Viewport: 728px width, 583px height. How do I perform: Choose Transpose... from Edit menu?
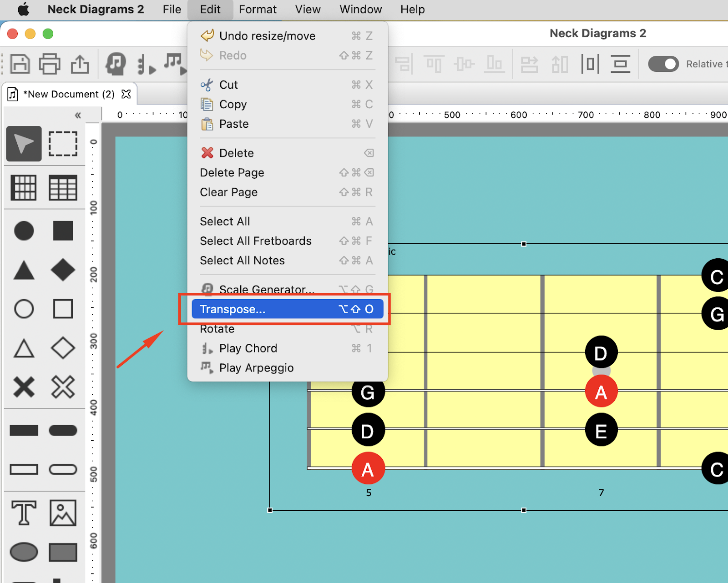[288, 309]
